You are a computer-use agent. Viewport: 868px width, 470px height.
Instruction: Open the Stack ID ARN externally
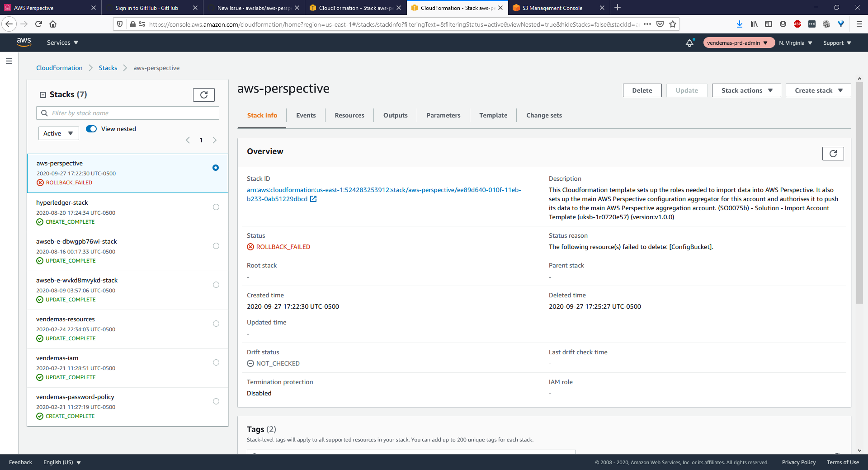(x=314, y=199)
